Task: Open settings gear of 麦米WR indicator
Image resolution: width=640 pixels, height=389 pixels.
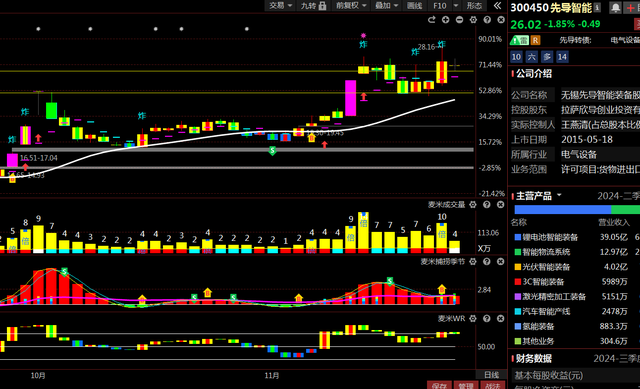Action: pyautogui.click(x=473, y=318)
